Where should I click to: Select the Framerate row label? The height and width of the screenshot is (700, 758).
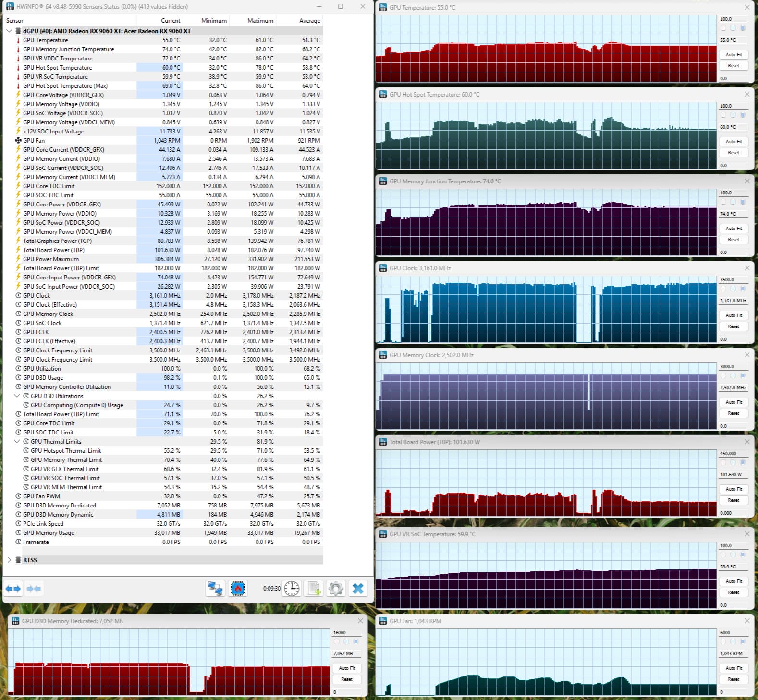pos(36,542)
